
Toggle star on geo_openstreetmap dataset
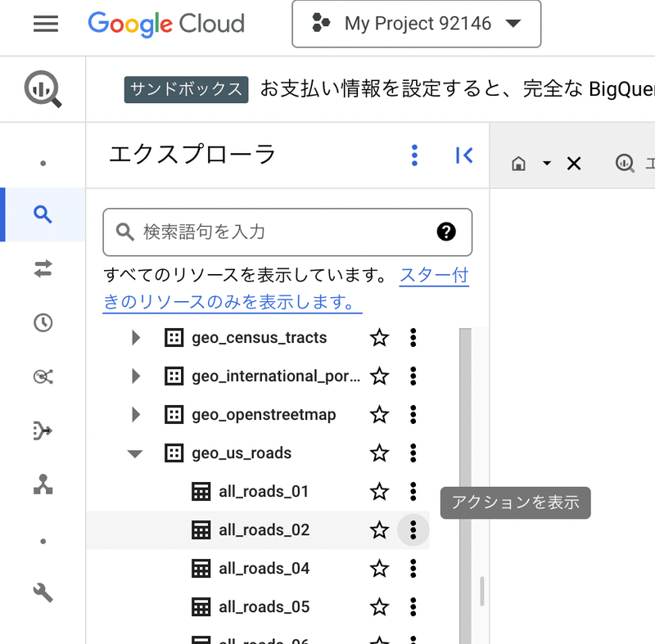379,415
